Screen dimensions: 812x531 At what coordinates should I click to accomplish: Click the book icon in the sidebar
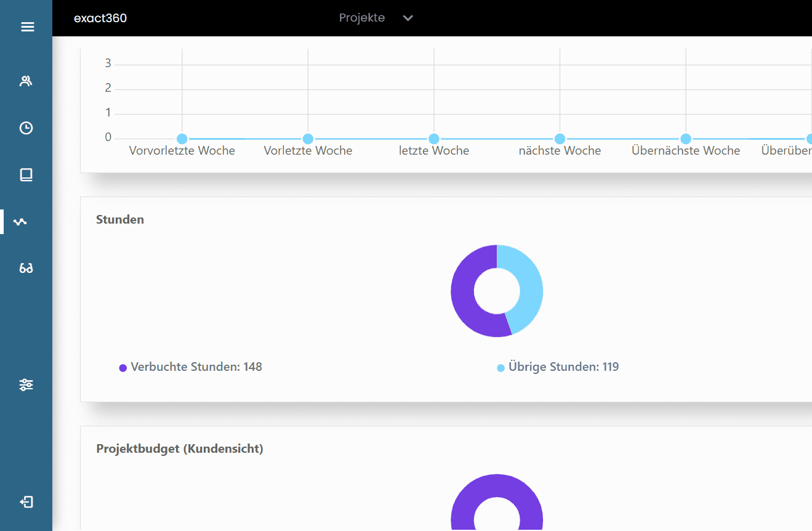tap(26, 175)
